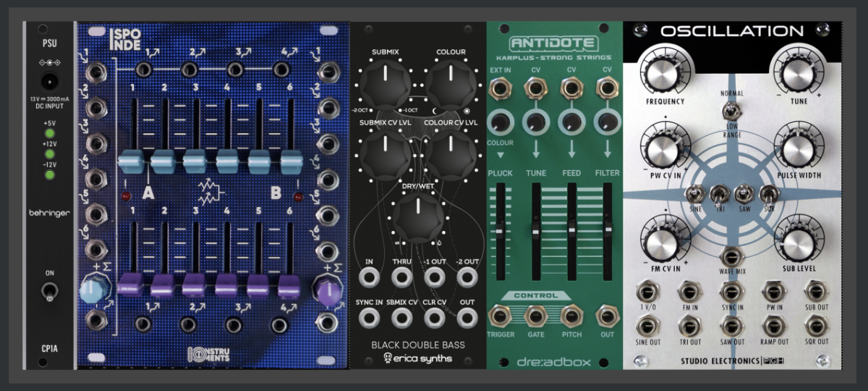Click the CLR CV jack
Screen dimensions: 868x391
pyautogui.click(x=434, y=317)
